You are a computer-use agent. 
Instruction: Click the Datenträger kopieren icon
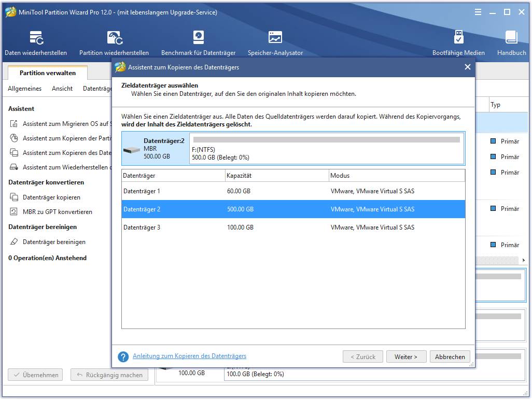[14, 197]
